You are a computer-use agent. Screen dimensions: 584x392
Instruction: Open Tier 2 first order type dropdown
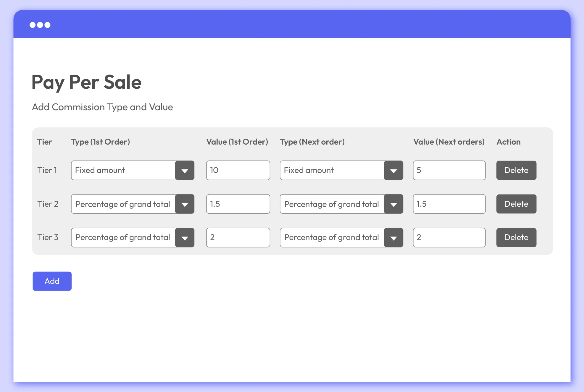click(x=184, y=204)
